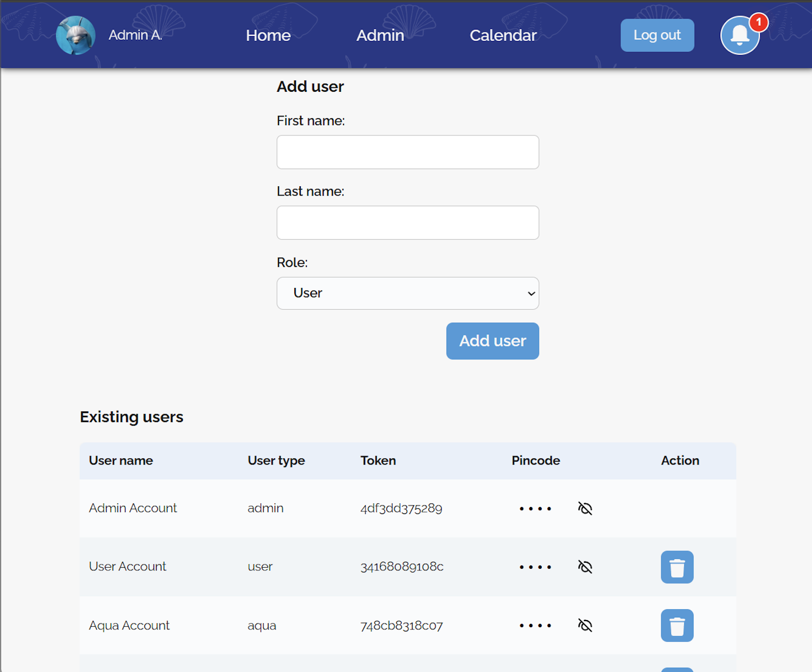Click the dolphin profile avatar
The image size is (812, 672).
(75, 36)
